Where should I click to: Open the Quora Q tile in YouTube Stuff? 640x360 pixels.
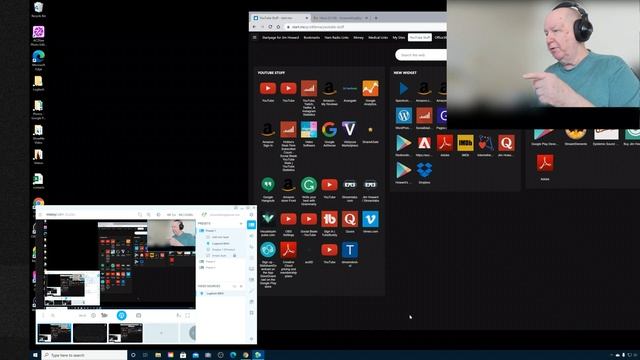point(350,219)
